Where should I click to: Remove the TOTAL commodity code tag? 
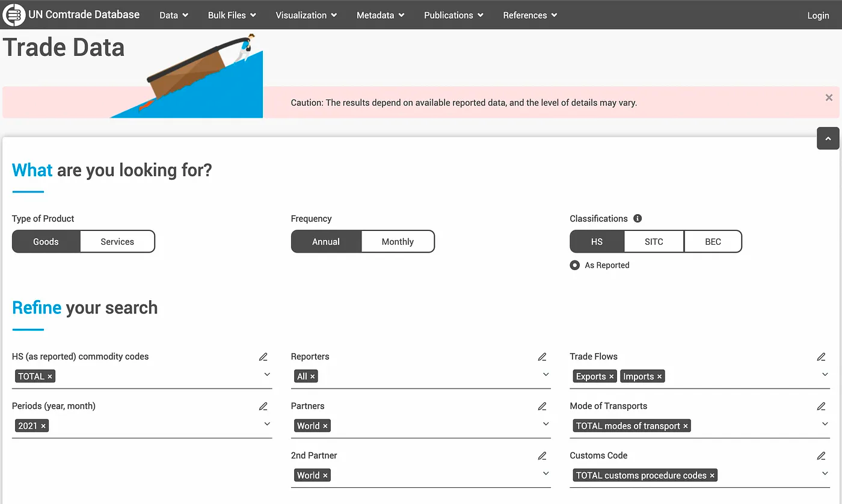(x=50, y=376)
